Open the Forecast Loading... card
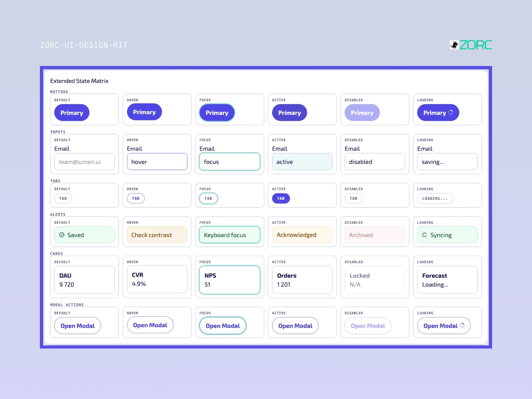 pos(448,280)
